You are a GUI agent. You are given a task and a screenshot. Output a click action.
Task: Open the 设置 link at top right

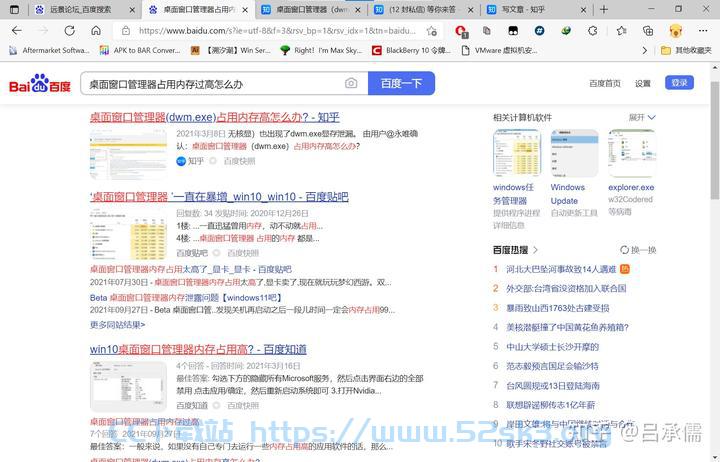642,83
